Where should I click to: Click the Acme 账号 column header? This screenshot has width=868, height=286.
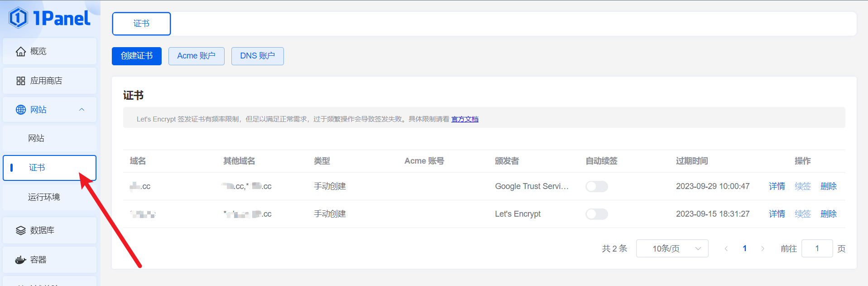(424, 161)
